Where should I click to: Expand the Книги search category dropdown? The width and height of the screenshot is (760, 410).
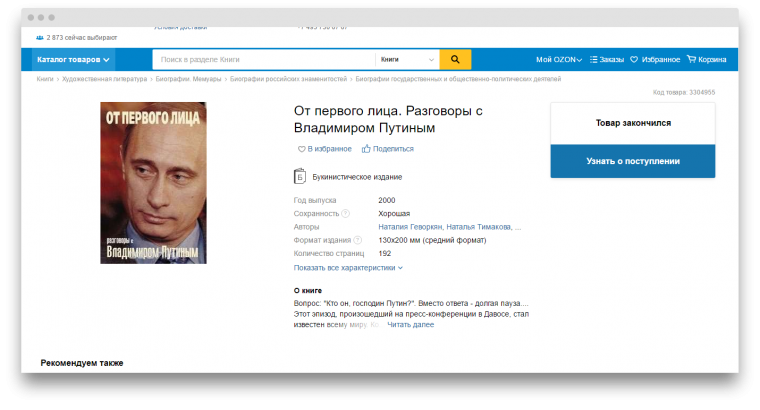pos(407,60)
